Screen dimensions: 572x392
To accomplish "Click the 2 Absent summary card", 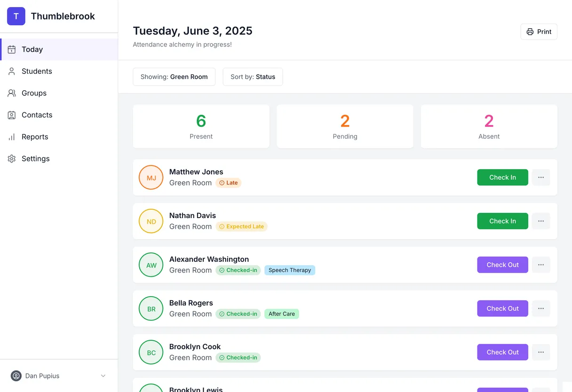I will click(x=489, y=126).
